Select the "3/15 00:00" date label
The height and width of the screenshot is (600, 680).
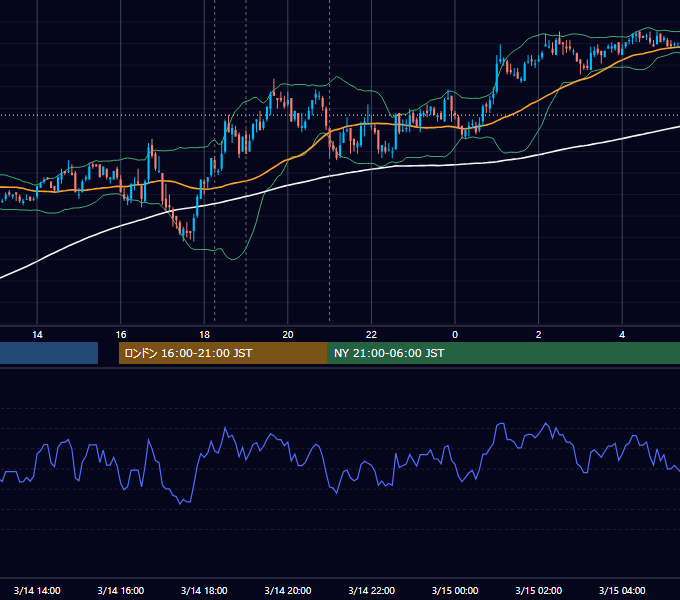click(x=455, y=590)
